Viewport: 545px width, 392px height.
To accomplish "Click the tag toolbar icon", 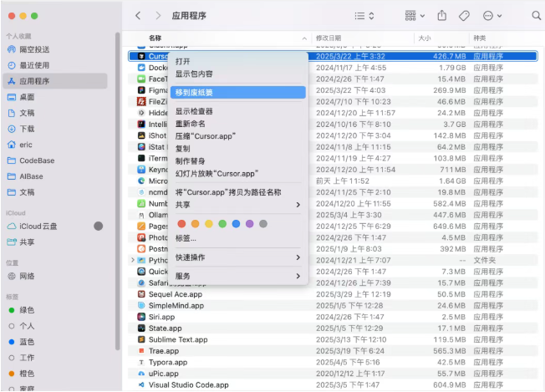I will [464, 16].
